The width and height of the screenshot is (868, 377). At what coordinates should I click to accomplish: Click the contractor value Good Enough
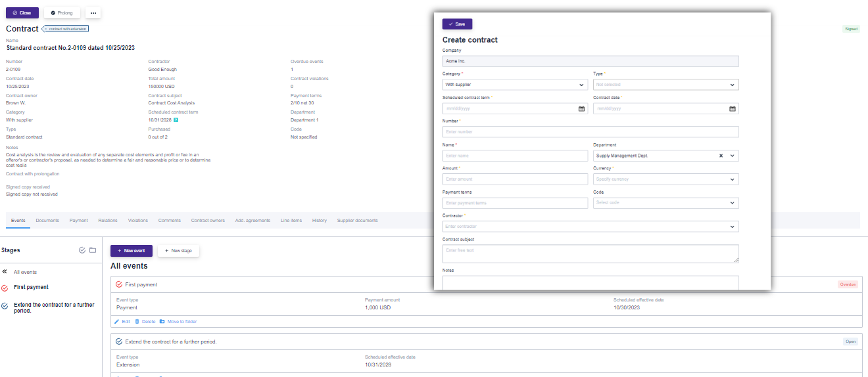tap(162, 69)
